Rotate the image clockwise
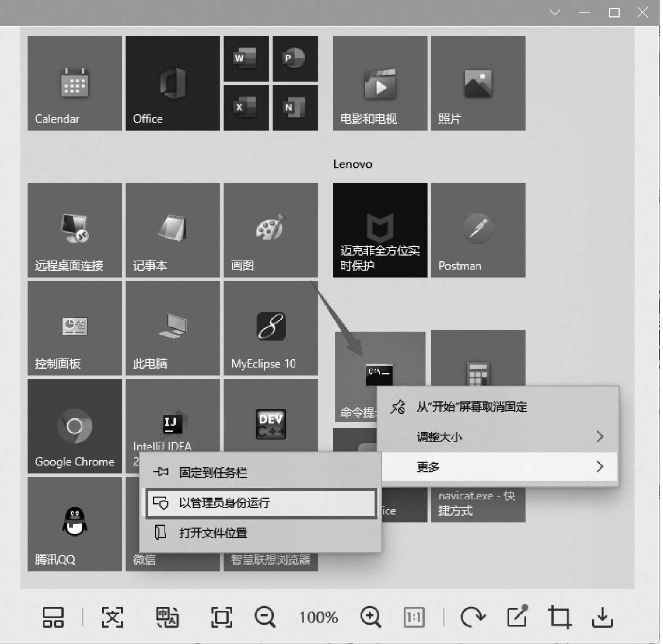This screenshot has width=663, height=644. pyautogui.click(x=472, y=617)
